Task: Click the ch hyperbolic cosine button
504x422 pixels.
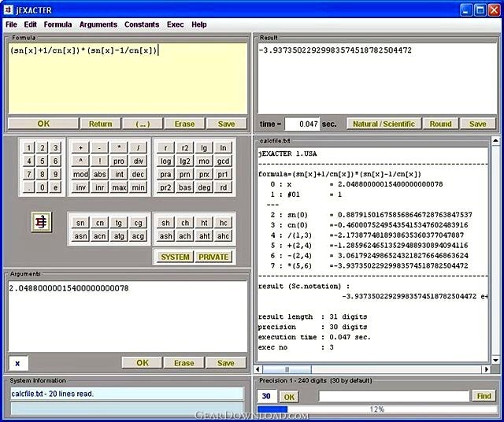Action: click(185, 223)
